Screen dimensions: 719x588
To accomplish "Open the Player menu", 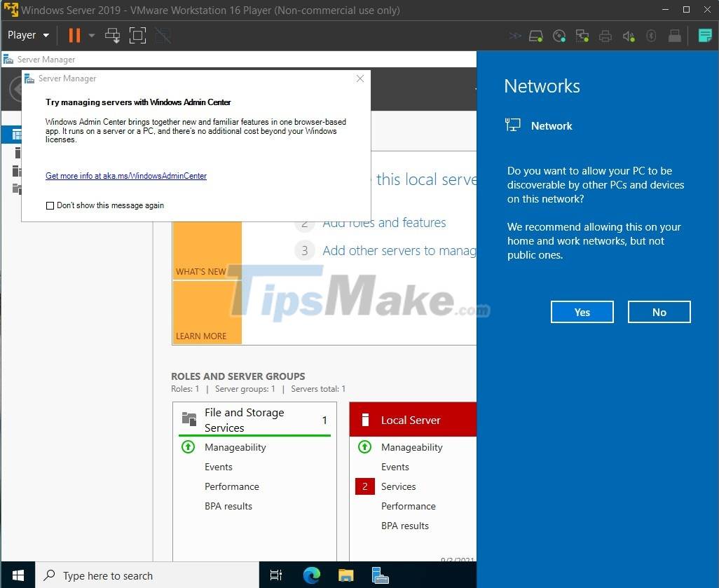I will (22, 35).
